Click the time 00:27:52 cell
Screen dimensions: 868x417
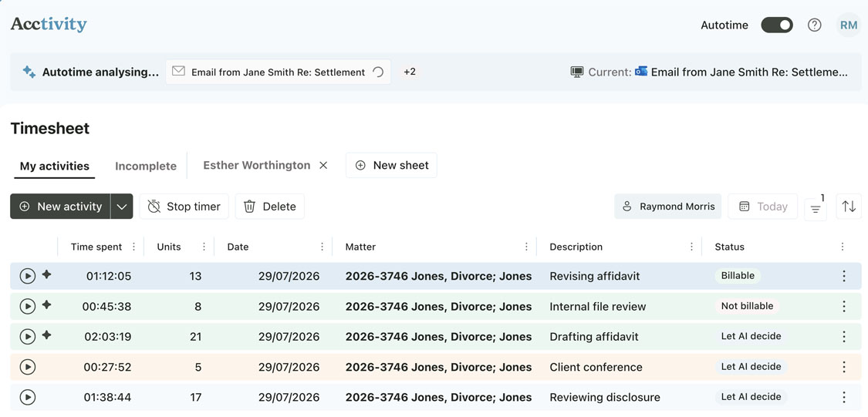click(x=107, y=367)
